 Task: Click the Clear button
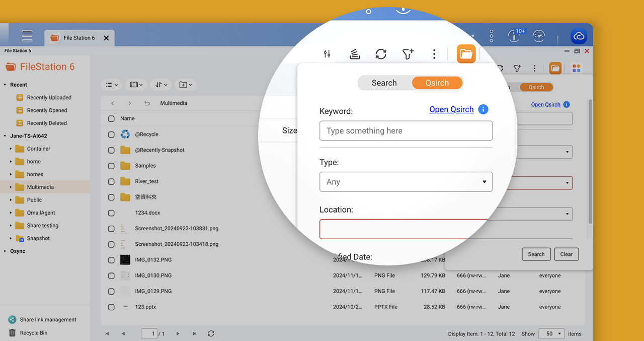coord(567,254)
